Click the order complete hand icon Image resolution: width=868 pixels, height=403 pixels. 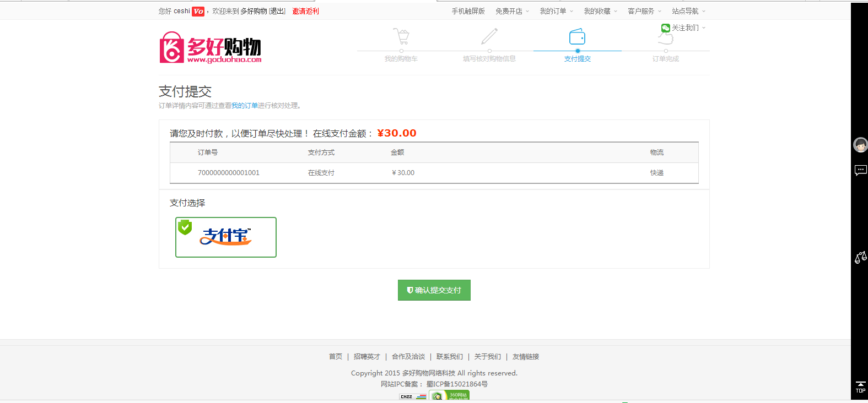point(666,39)
